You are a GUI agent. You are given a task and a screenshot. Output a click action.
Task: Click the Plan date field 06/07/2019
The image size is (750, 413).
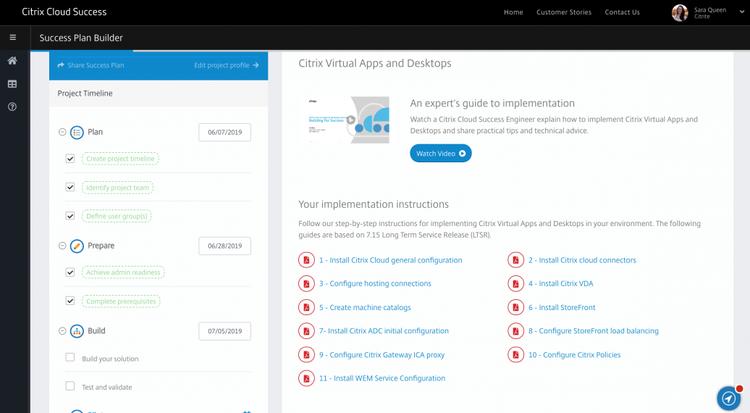coord(225,133)
